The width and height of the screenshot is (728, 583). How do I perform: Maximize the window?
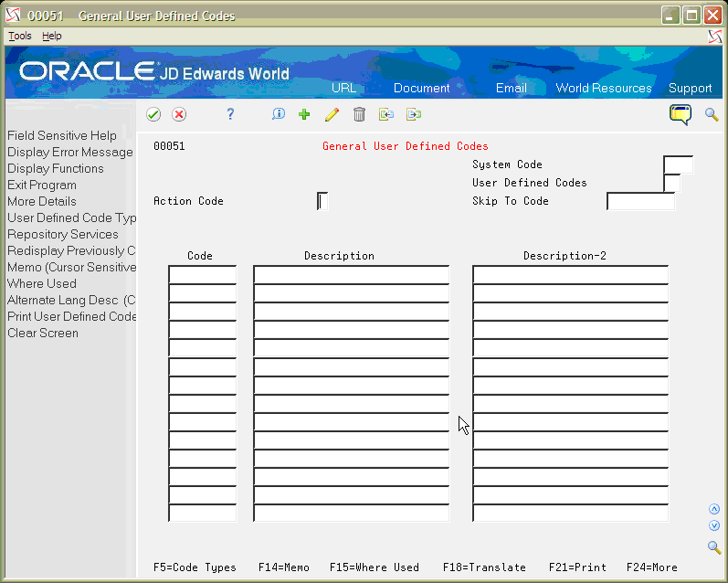[691, 16]
